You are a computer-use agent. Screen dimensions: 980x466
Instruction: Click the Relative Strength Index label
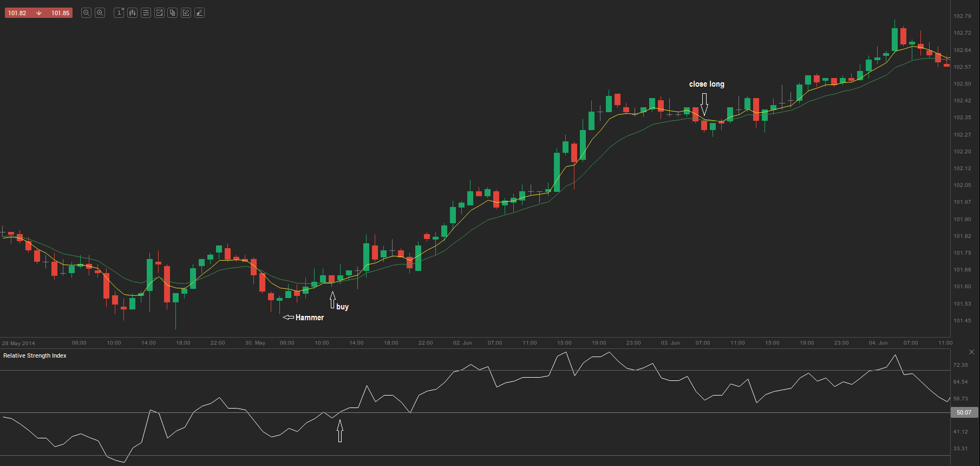point(35,355)
